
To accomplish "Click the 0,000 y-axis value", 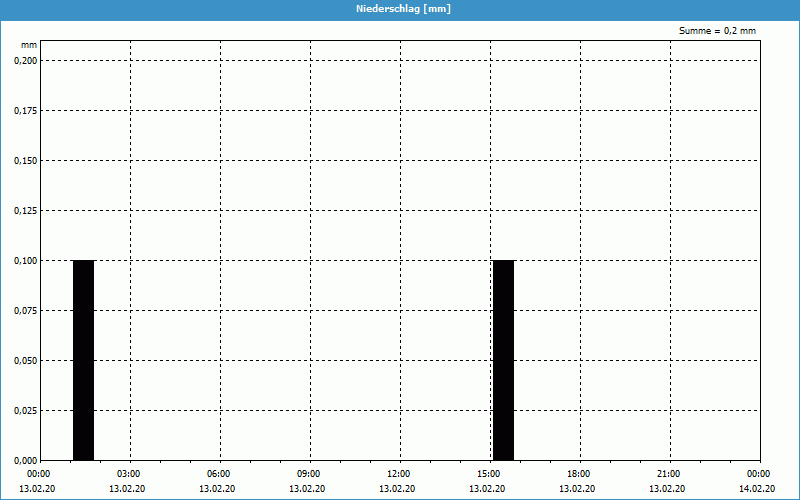I will pyautogui.click(x=25, y=460).
